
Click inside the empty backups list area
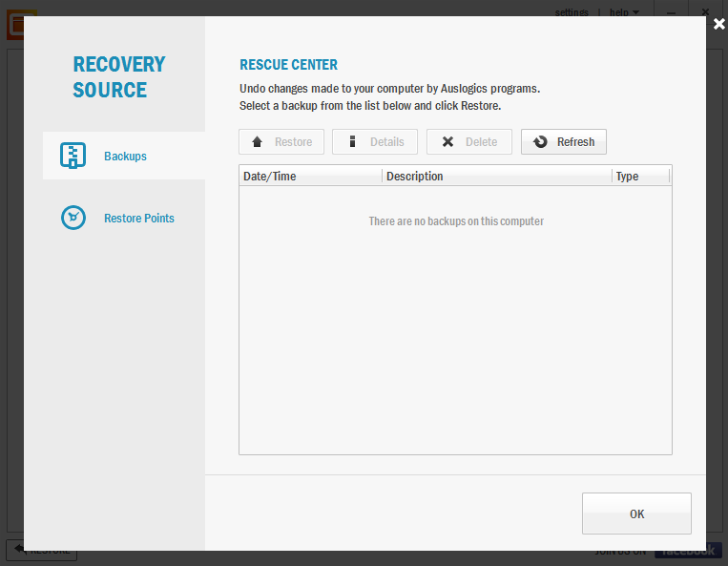click(x=455, y=334)
